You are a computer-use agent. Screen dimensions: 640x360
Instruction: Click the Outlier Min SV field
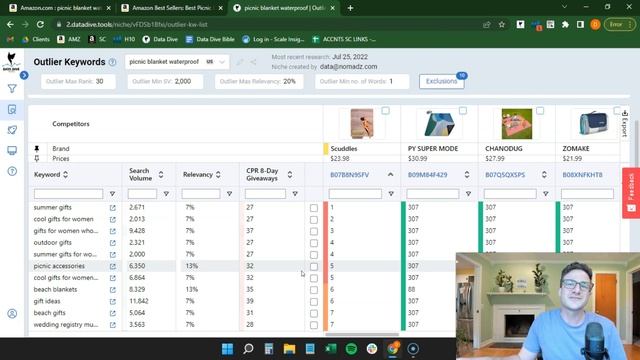[x=165, y=81]
